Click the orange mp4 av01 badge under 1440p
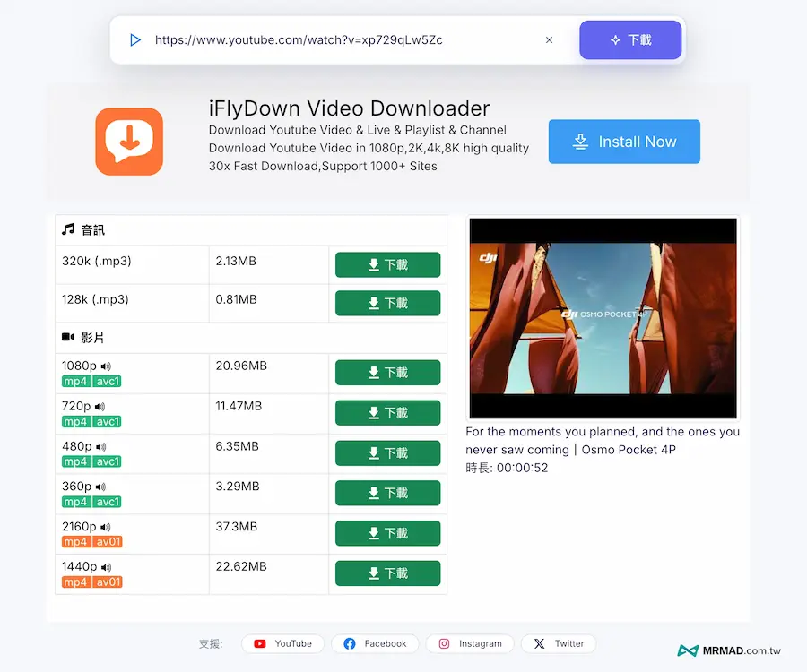Image resolution: width=807 pixels, height=672 pixels. tap(92, 582)
